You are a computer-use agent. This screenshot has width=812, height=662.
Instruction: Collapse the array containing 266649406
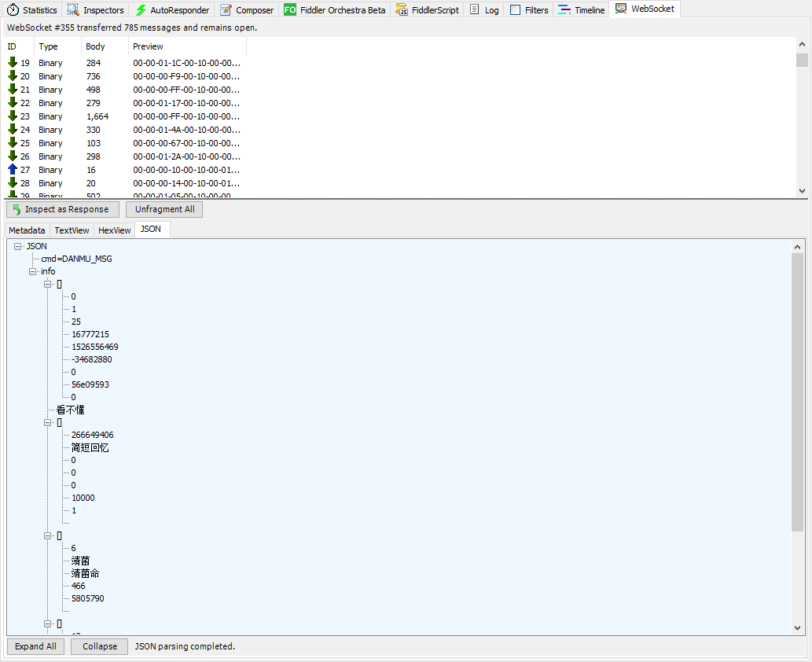(48, 422)
